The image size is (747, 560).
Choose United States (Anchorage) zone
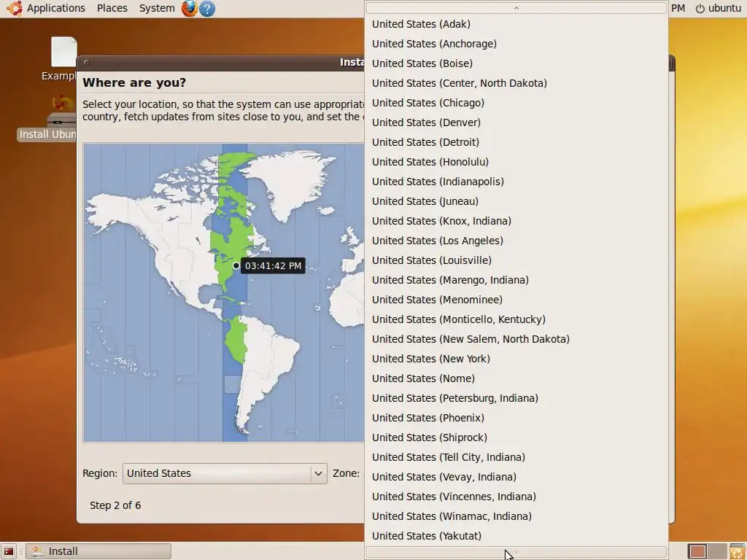[516, 44]
